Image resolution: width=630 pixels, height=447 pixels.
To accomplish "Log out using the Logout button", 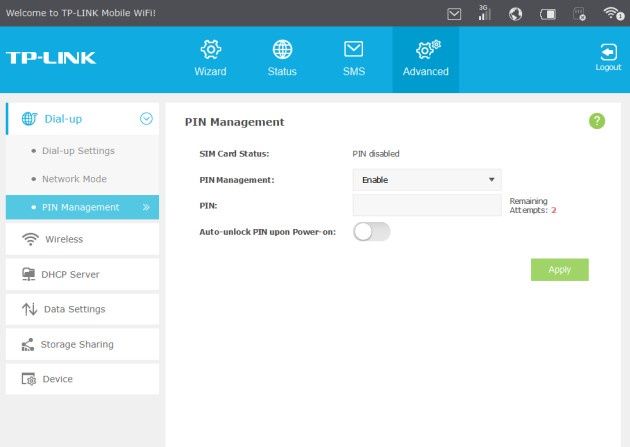I will [x=608, y=58].
